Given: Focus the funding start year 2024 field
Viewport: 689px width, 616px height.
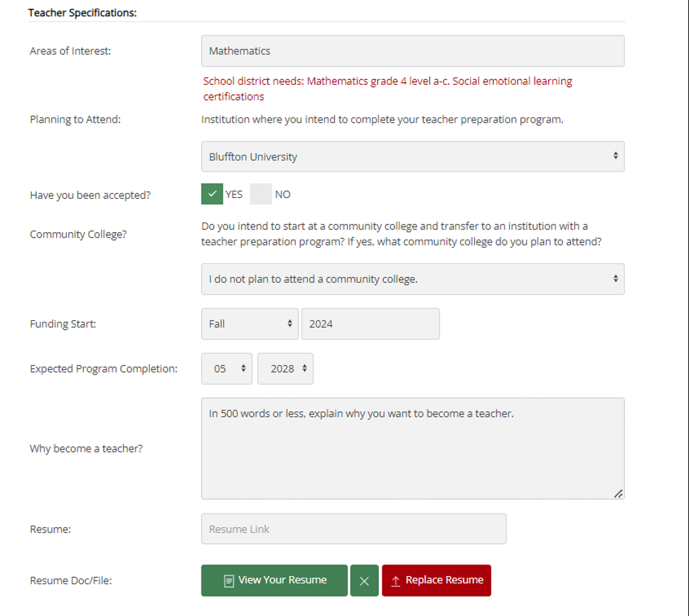Looking at the screenshot, I should click(x=370, y=324).
